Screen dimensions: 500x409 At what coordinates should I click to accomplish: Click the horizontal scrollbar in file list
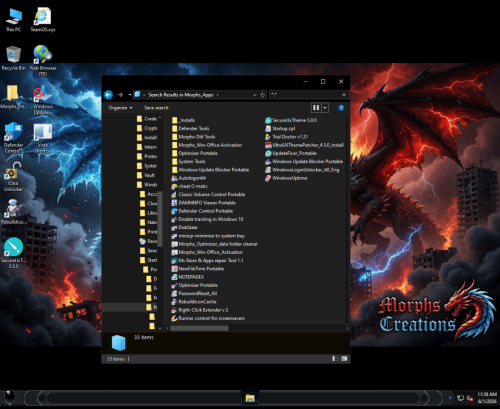[199, 328]
